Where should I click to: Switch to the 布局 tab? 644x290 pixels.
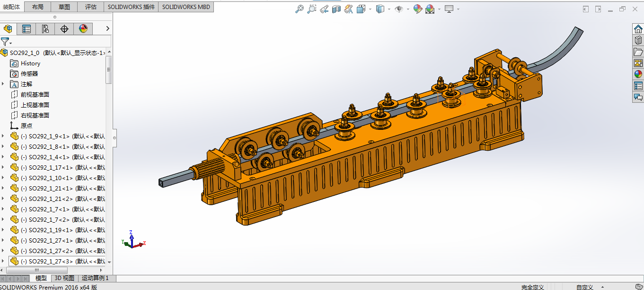[x=38, y=7]
